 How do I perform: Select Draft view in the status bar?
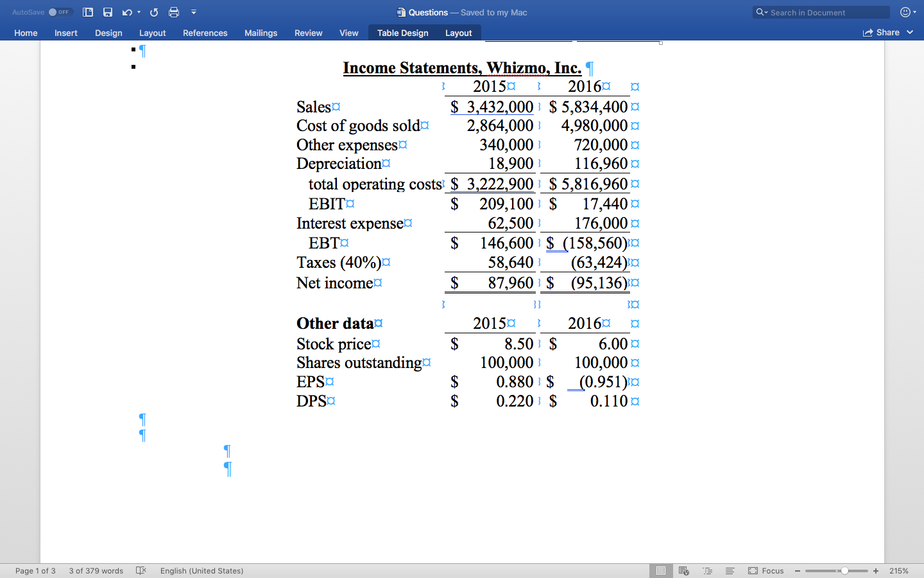click(730, 570)
